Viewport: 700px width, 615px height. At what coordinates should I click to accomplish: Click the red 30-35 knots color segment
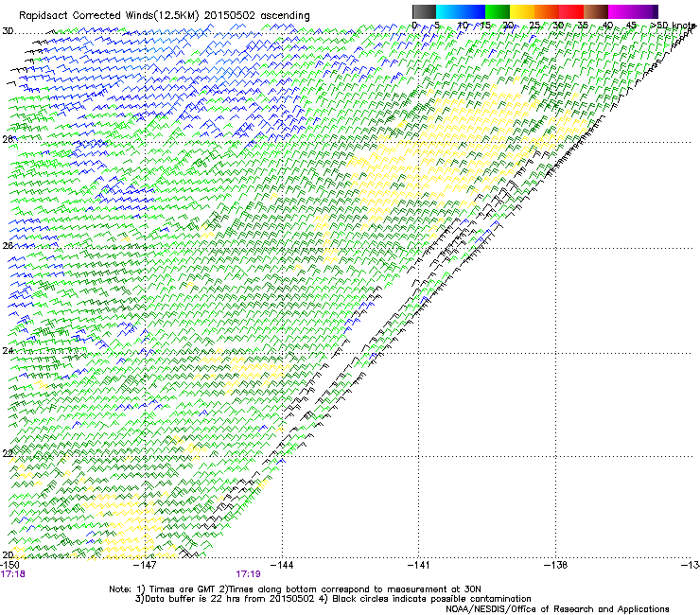coord(571,11)
